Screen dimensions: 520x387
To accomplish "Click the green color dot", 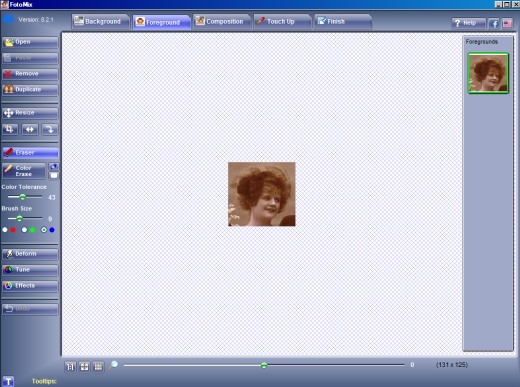I will pyautogui.click(x=32, y=230).
